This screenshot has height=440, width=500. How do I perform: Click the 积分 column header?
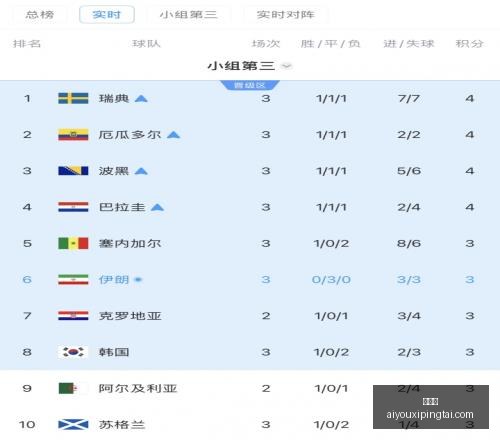click(x=470, y=44)
